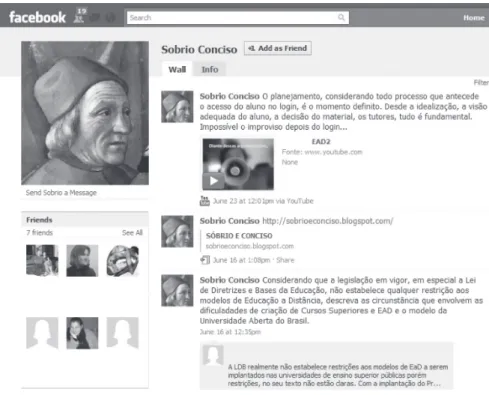The image size is (489, 395).
Task: Open the messages icon in top bar
Action: (x=95, y=17)
